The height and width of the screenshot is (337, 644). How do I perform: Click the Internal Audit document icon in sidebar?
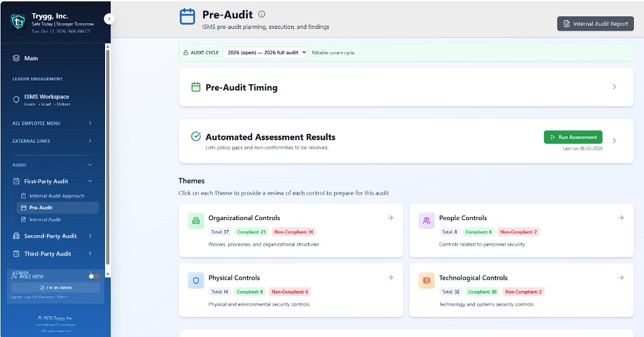[x=23, y=219]
